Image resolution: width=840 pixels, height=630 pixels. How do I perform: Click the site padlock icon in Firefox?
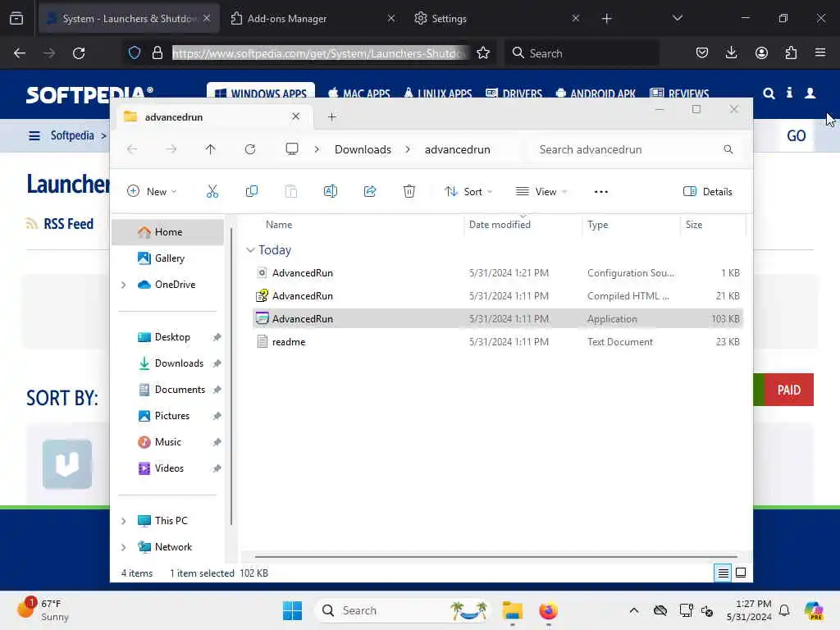[157, 52]
